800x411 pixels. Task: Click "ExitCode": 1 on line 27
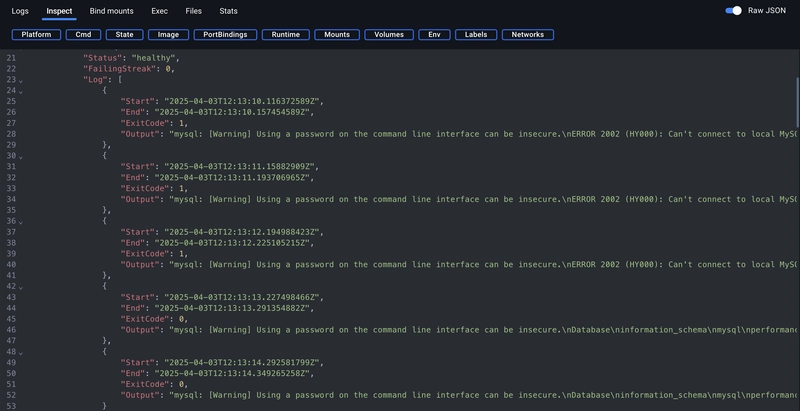pos(154,123)
